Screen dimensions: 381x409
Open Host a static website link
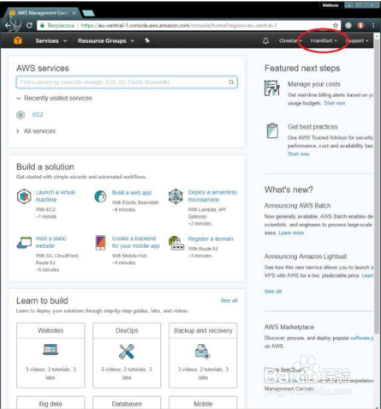click(x=51, y=242)
